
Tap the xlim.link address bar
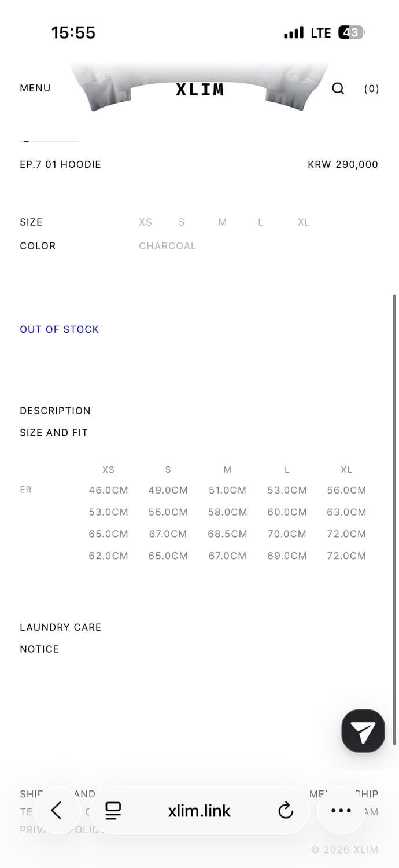coord(199,811)
